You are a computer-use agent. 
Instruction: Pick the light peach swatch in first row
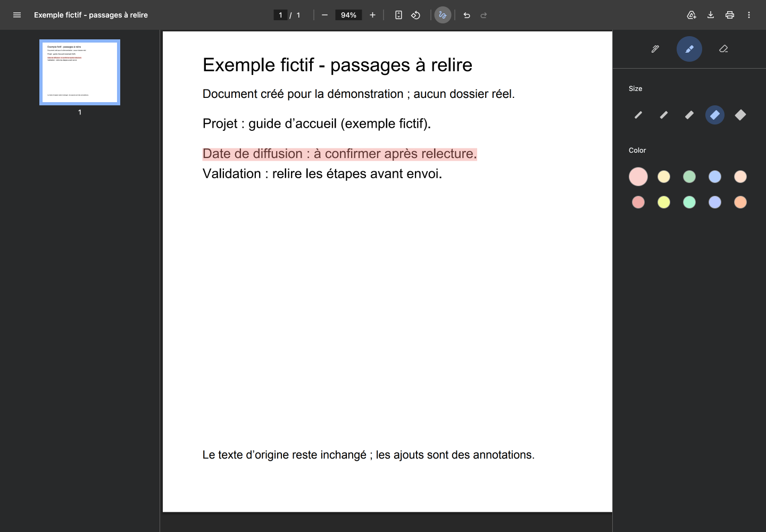pos(740,177)
